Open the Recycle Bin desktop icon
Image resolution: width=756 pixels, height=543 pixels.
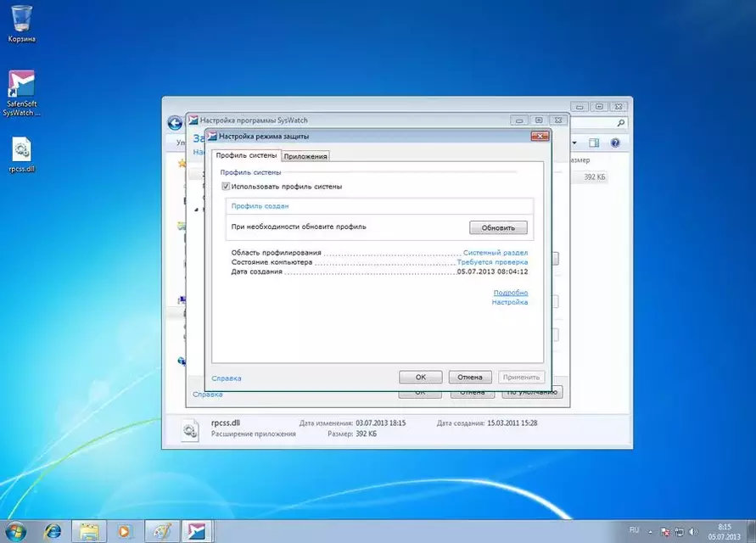pos(22,24)
